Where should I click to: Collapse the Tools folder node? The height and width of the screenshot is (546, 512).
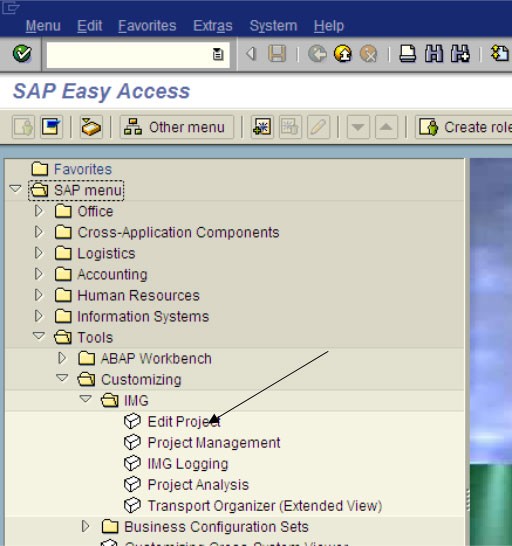38,336
